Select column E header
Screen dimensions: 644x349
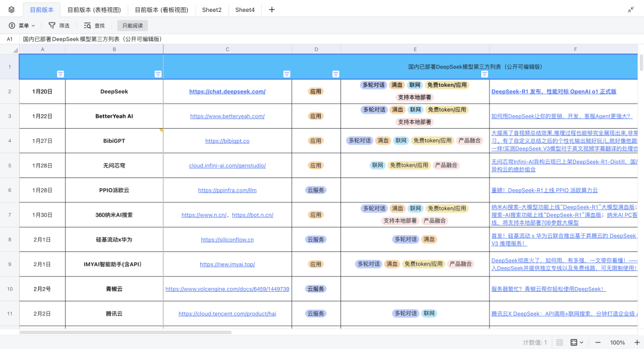(415, 49)
